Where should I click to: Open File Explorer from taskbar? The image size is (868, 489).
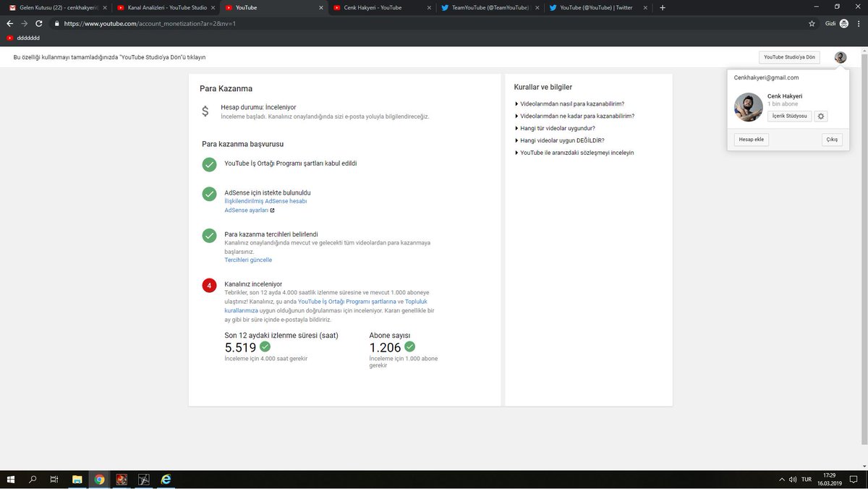(77, 479)
